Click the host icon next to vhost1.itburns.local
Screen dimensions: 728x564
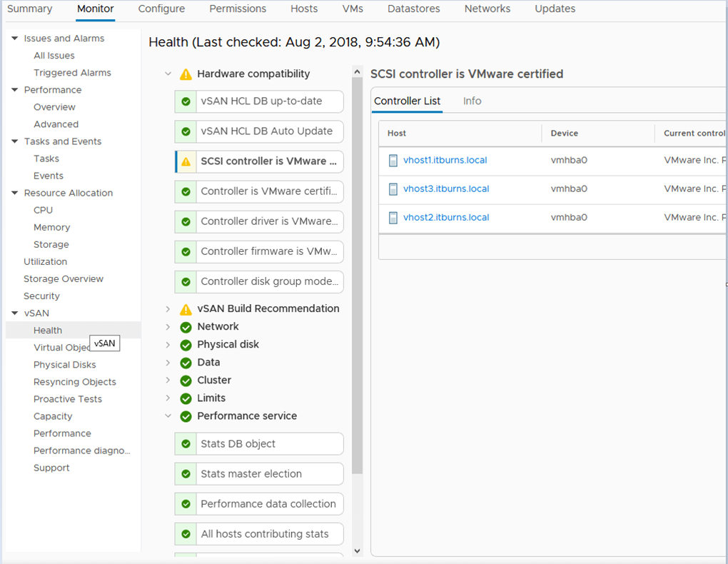point(393,161)
